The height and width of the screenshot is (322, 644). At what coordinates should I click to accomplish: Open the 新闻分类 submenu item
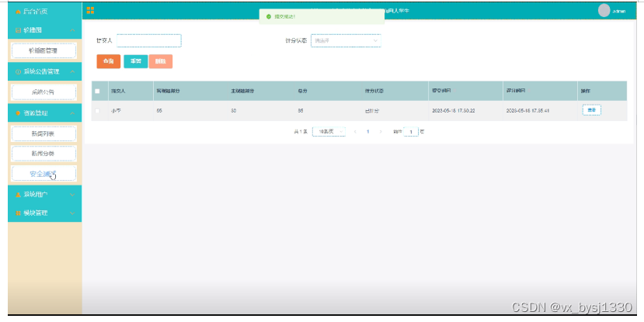[44, 154]
